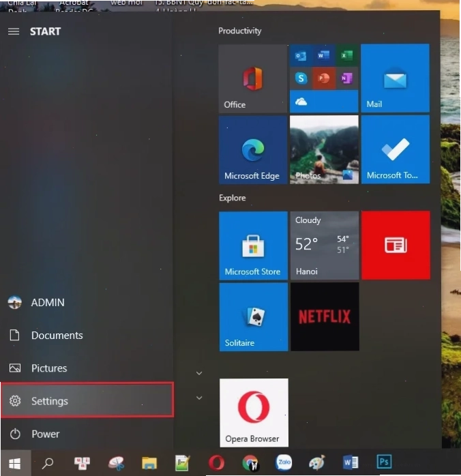461x476 pixels.
Task: Click the Productivity group header
Action: coord(240,31)
